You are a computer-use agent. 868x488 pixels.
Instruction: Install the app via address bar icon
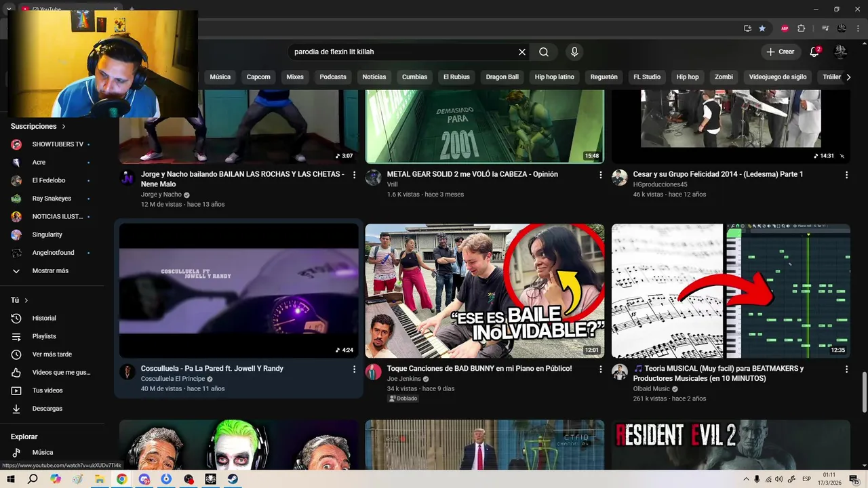tap(747, 28)
